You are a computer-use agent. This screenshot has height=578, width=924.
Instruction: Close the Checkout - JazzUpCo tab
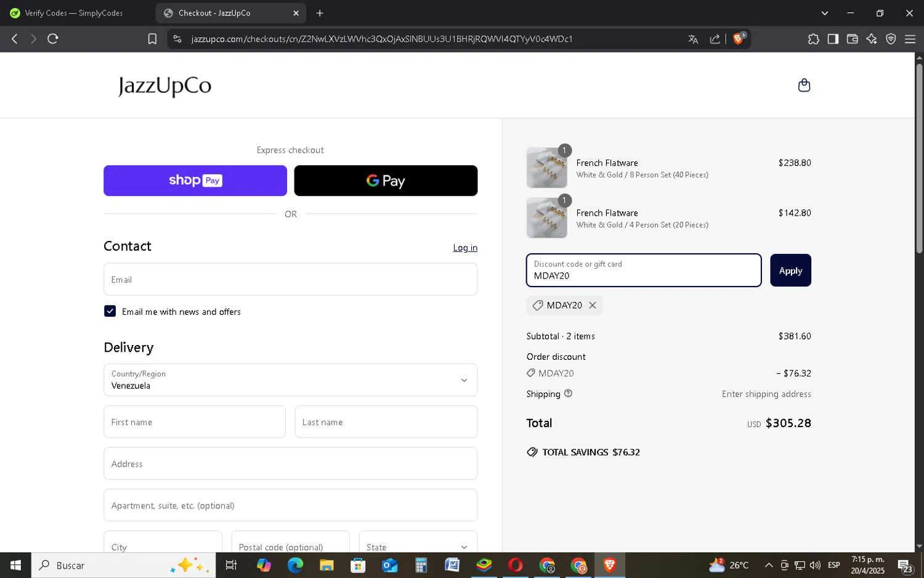point(296,13)
